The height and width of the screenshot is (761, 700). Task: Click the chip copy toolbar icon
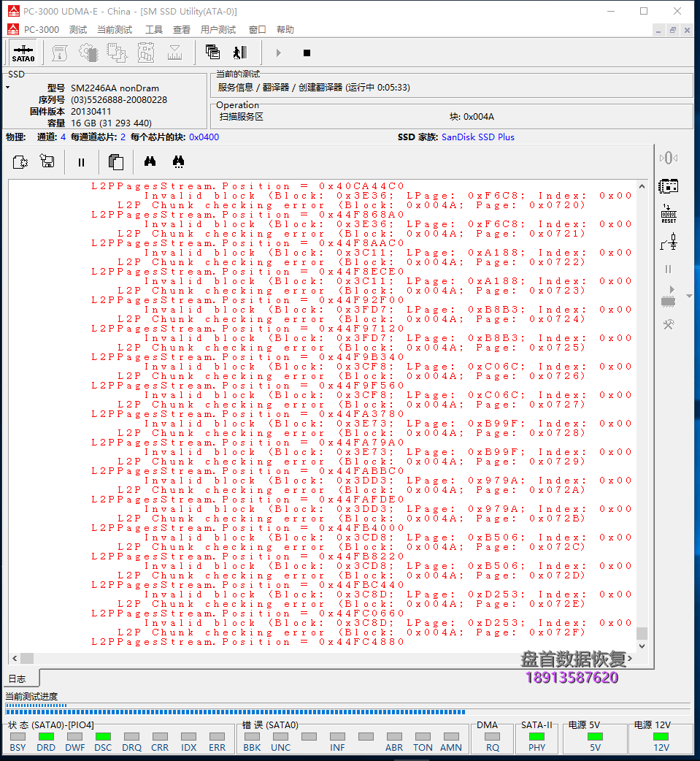point(117,53)
